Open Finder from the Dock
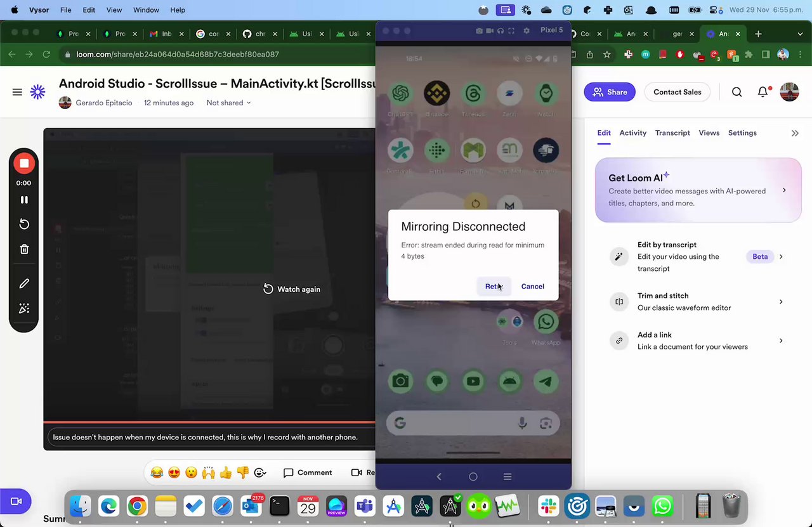The width and height of the screenshot is (812, 527). tap(80, 506)
